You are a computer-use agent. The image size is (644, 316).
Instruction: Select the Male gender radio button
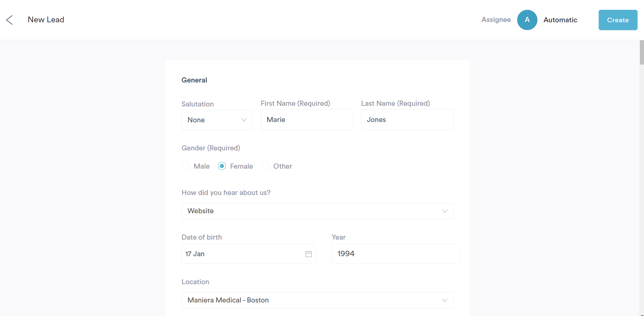pos(186,166)
